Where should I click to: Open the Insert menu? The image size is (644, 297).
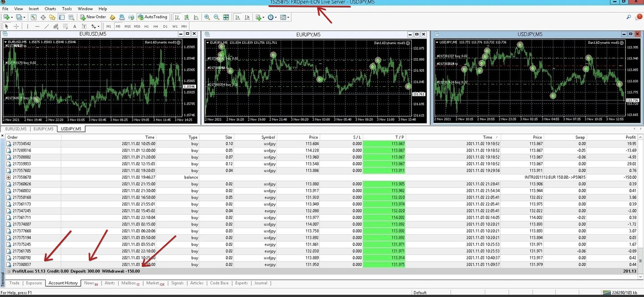[x=34, y=8]
